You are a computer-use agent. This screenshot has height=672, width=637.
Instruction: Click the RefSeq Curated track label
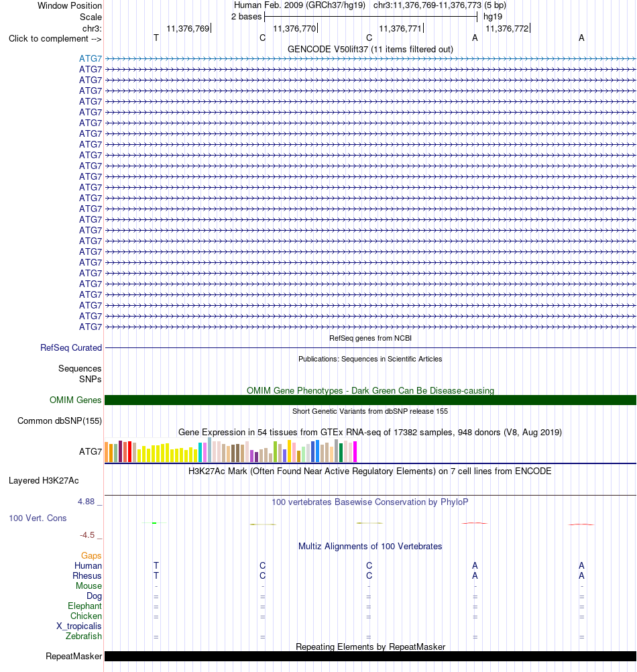(x=71, y=347)
